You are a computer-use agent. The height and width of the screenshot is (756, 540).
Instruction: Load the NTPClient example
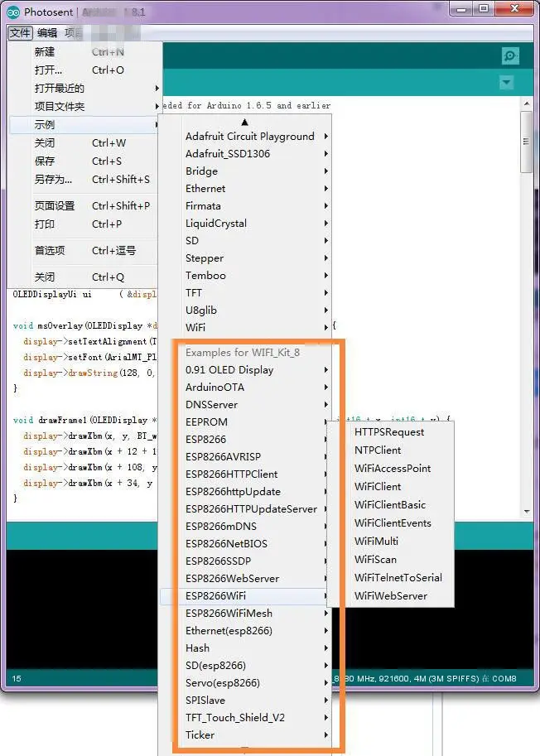(x=391, y=450)
